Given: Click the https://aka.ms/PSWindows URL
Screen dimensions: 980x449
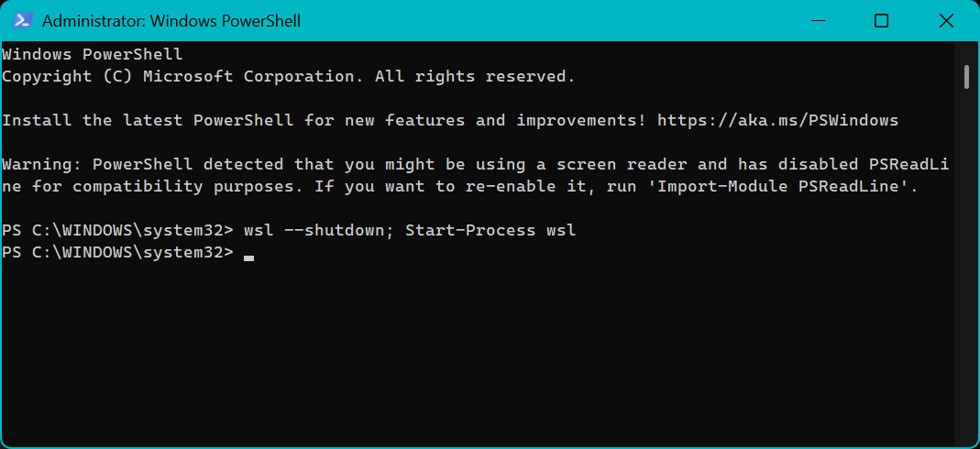Looking at the screenshot, I should pos(777,121).
